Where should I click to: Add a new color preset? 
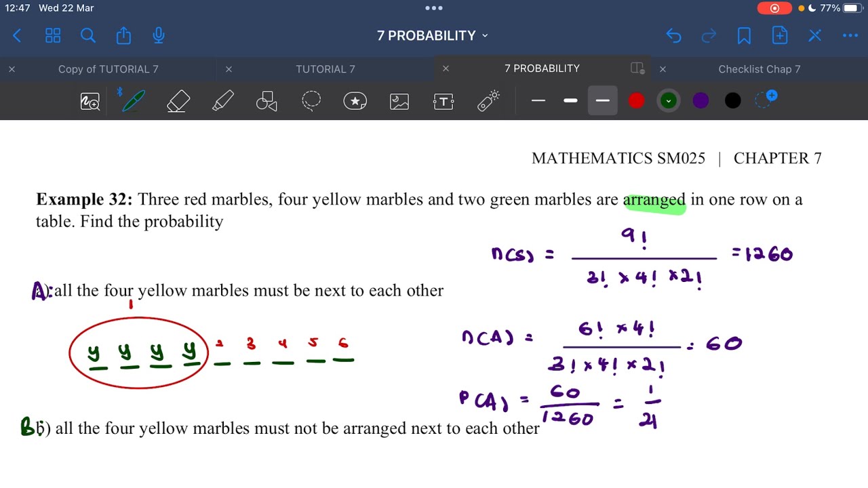click(766, 100)
